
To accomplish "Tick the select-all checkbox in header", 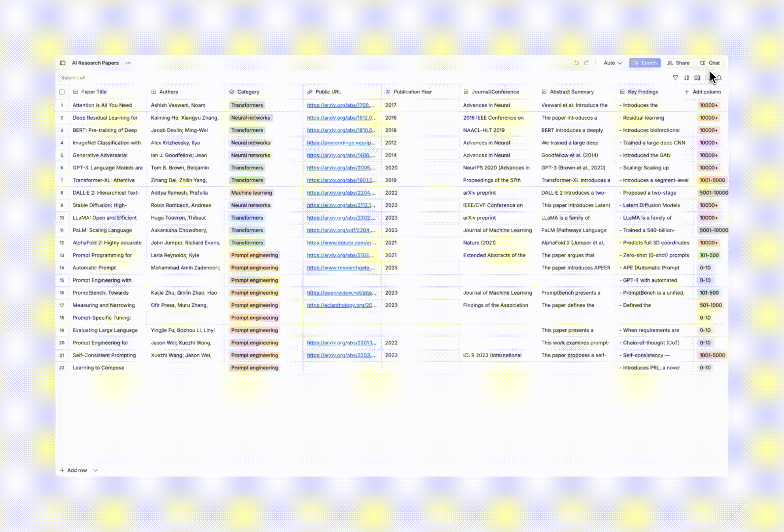I will (62, 92).
